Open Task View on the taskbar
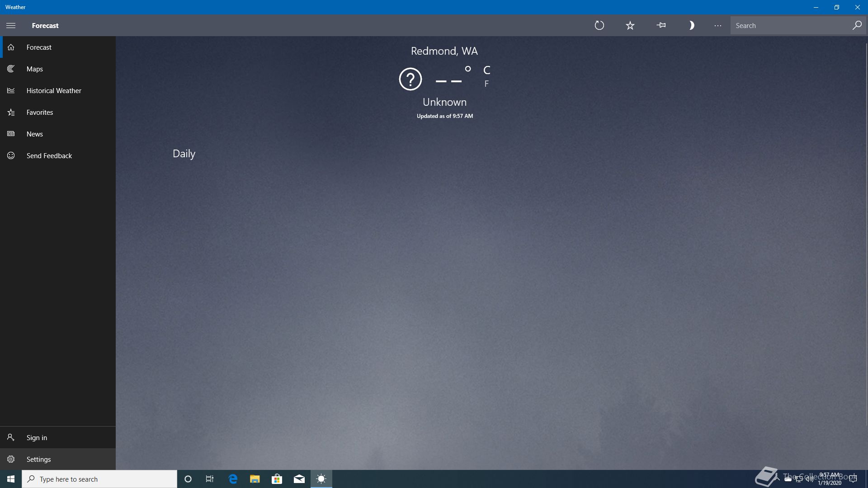 point(210,479)
